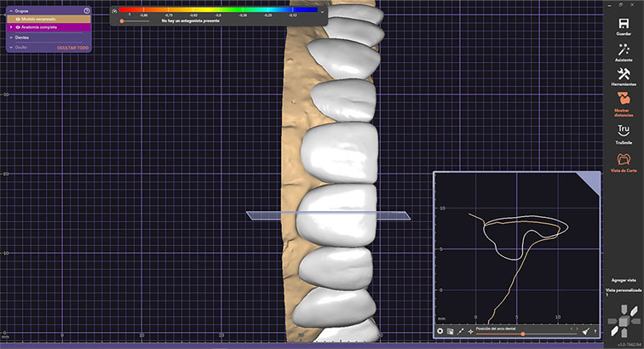
Task: Expand the Dientes section
Action: [x=10, y=37]
